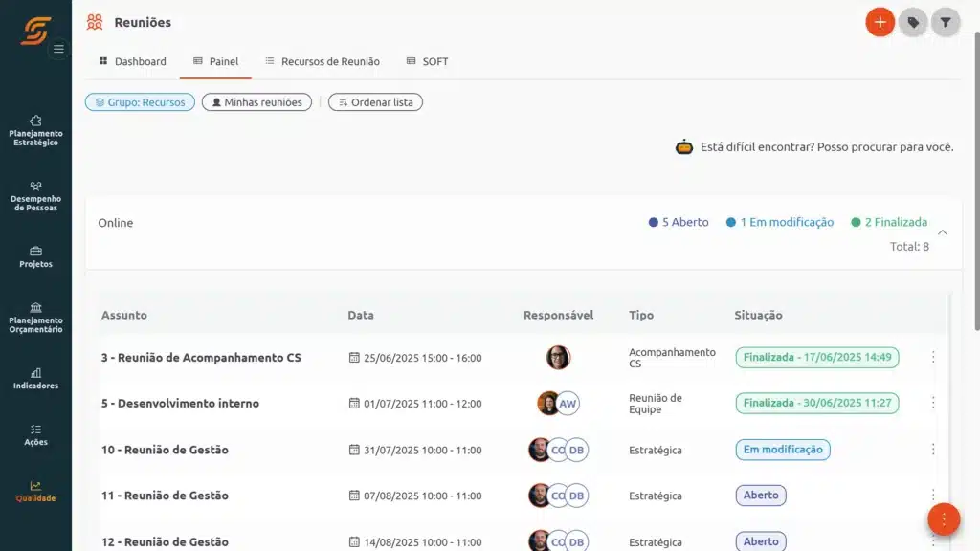
Task: Open options menu for Reunião de Acompanhamento CS
Action: [933, 357]
